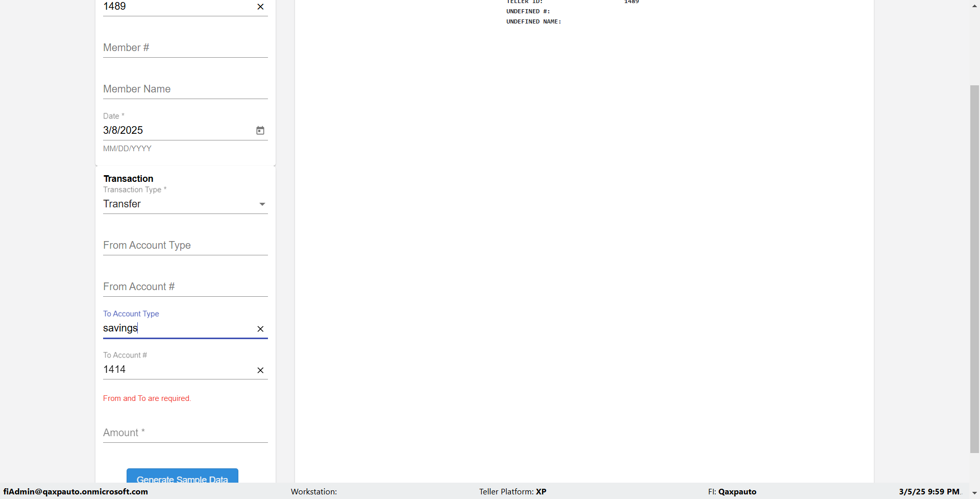Image resolution: width=980 pixels, height=499 pixels.
Task: Click the page vertical scrollbar thumb
Action: (x=974, y=269)
